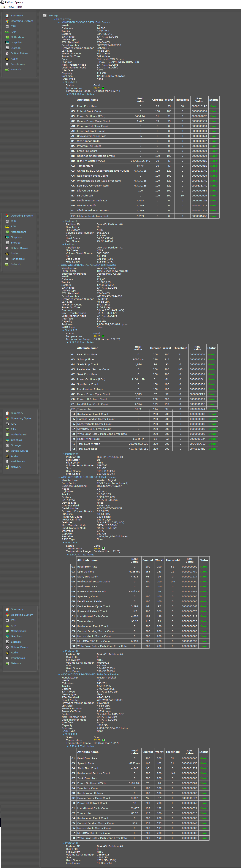
Task: Click the real size 2,000,398,934,016 bytes
Action: [x=113, y=728]
